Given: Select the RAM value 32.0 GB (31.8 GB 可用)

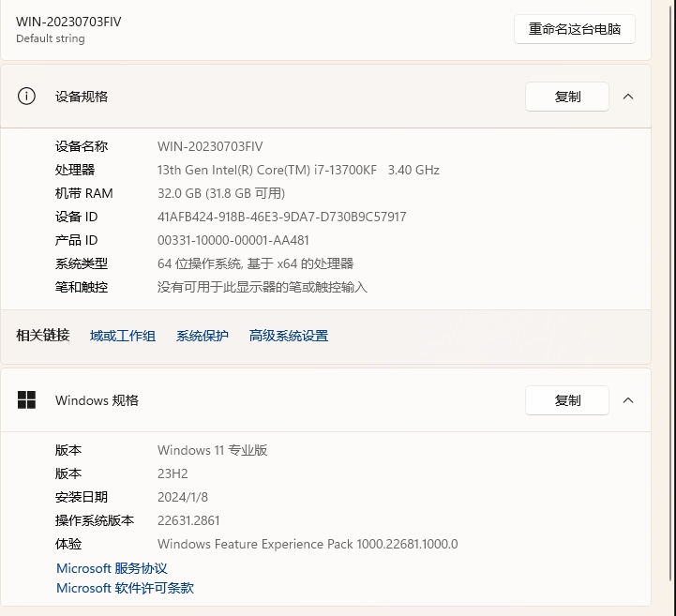Looking at the screenshot, I should (x=221, y=193).
